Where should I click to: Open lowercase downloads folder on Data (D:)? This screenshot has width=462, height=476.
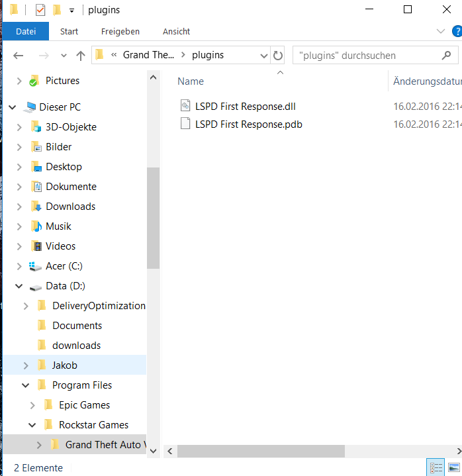click(77, 346)
